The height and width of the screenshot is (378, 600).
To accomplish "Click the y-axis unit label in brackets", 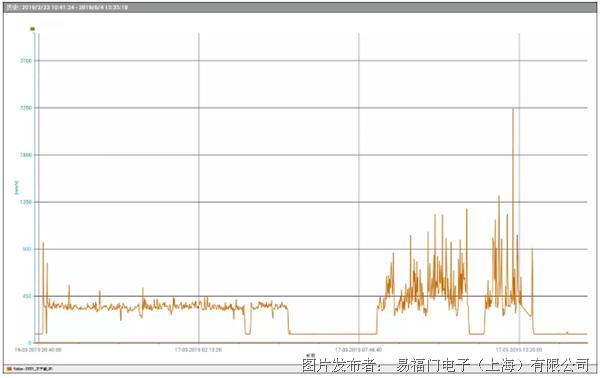I will click(16, 187).
